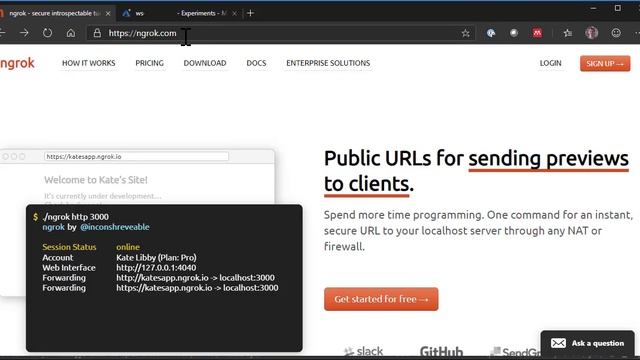This screenshot has width=640, height=360.
Task: Open the user profile avatar
Action: pyautogui.click(x=591, y=33)
